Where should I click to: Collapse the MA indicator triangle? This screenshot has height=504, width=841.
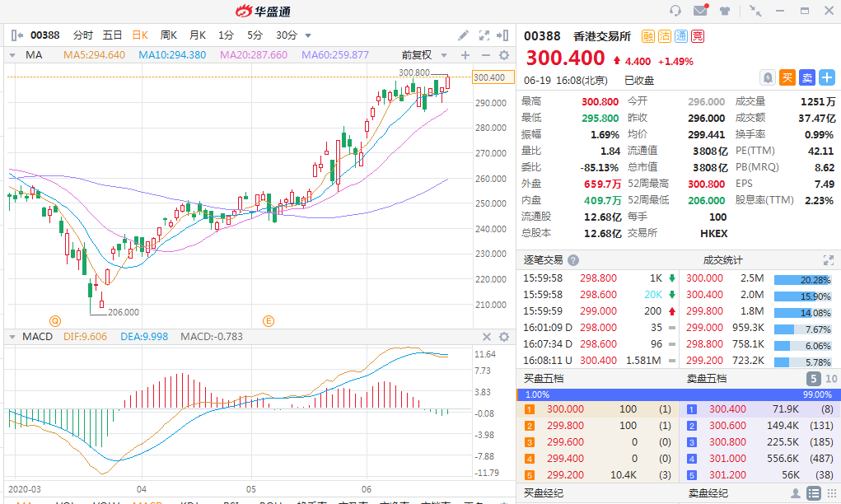click(x=12, y=55)
